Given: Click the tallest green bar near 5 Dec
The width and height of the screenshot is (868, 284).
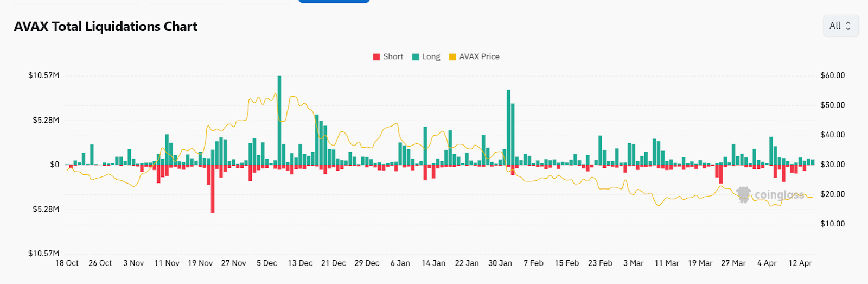Looking at the screenshot, I should tap(279, 120).
